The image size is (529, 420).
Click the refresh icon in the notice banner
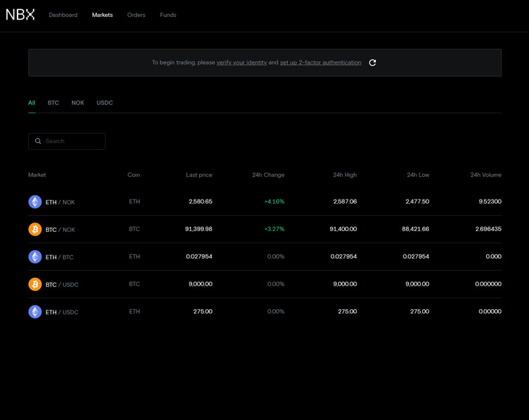click(x=372, y=62)
